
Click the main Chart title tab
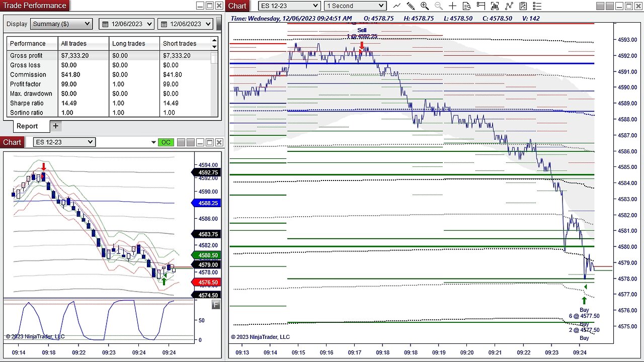coord(237,6)
